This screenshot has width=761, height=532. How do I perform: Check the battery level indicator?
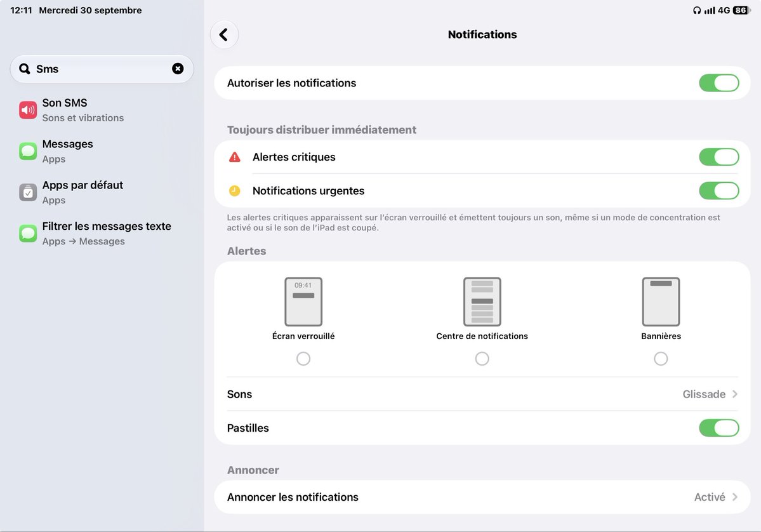coord(741,10)
